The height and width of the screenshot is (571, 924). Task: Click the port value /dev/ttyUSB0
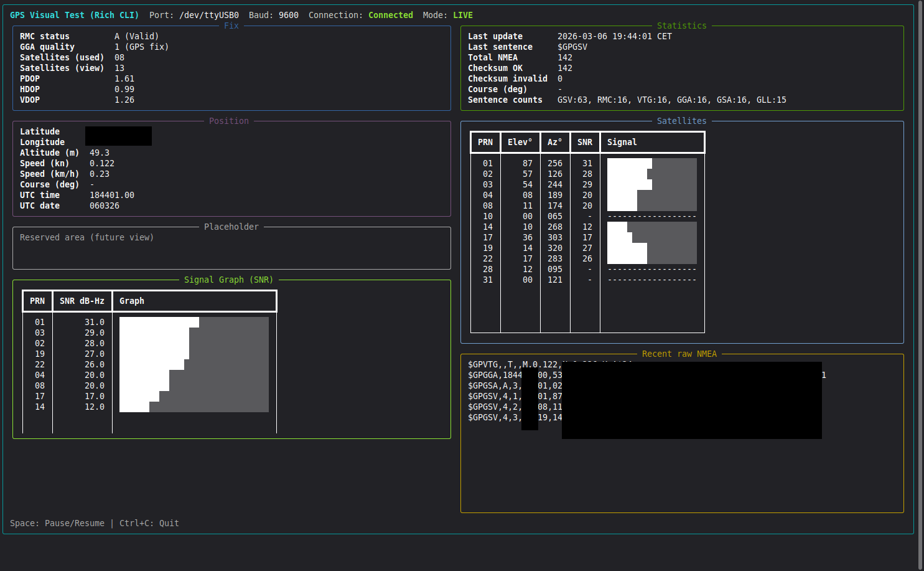[x=209, y=15]
